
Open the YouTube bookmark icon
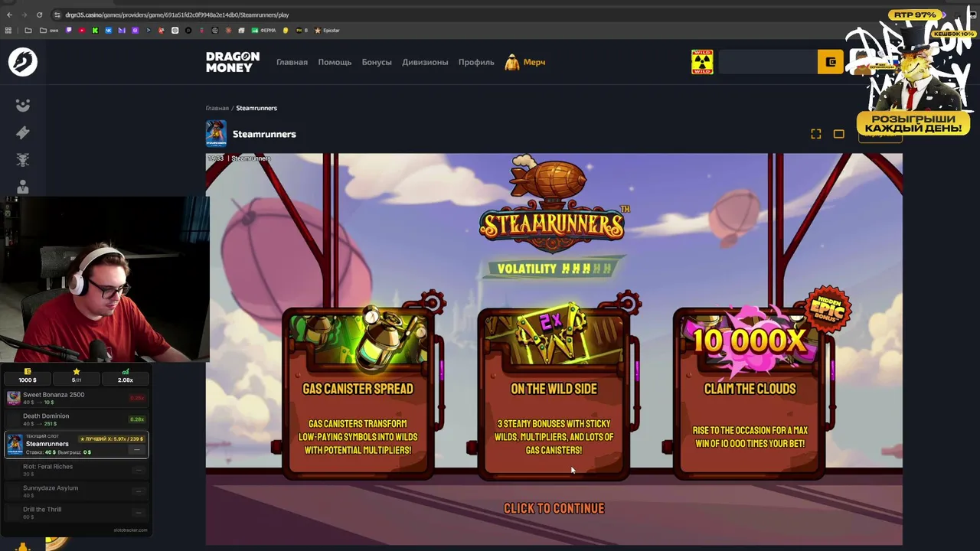pyautogui.click(x=82, y=31)
